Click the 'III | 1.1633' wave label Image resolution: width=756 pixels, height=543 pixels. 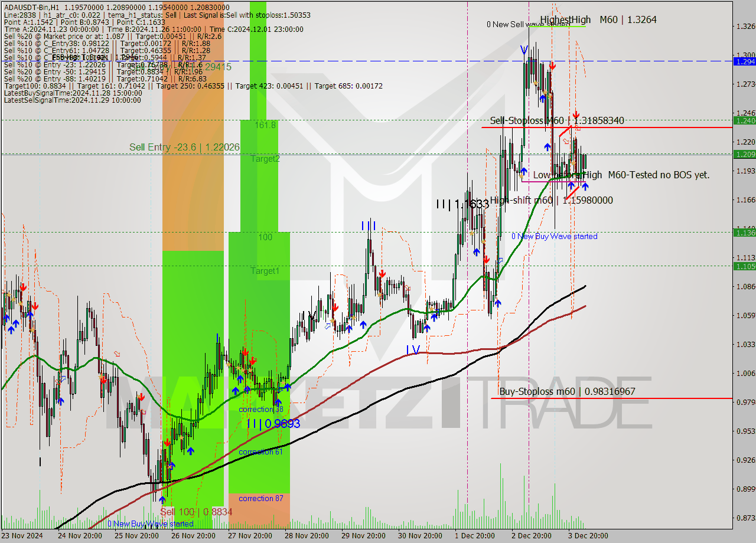462,204
